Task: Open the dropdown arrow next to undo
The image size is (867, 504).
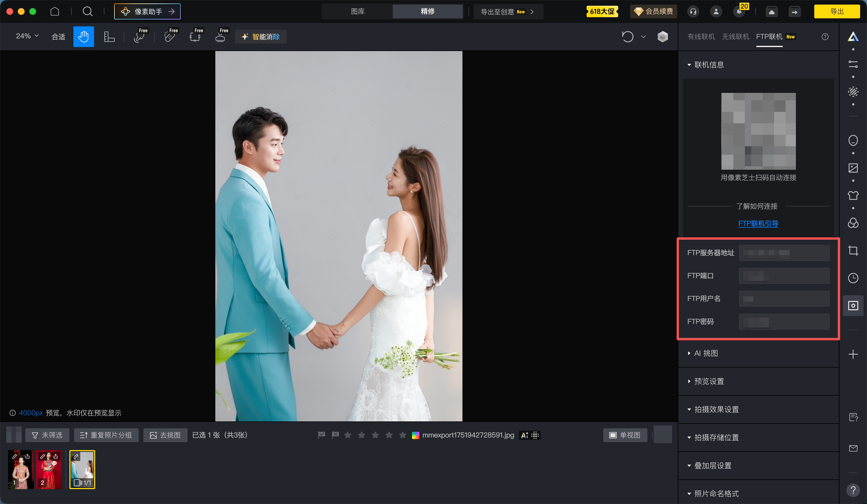Action: pyautogui.click(x=643, y=36)
